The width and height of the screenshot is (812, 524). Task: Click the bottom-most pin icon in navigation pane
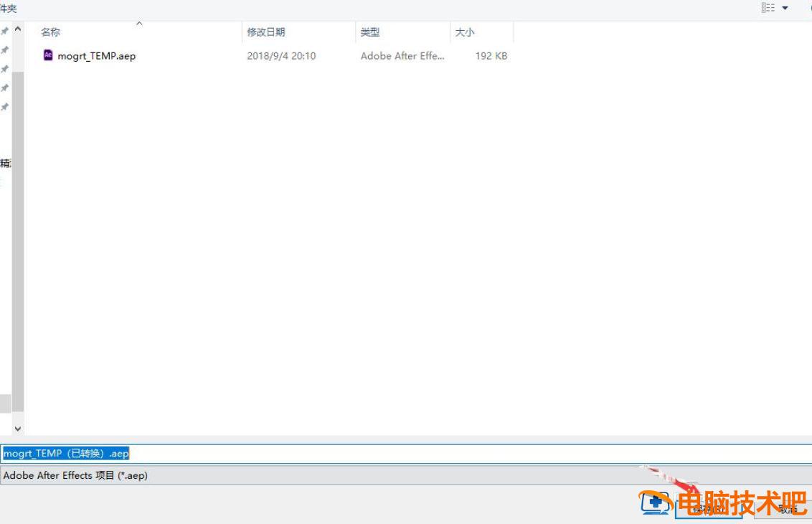click(5, 107)
